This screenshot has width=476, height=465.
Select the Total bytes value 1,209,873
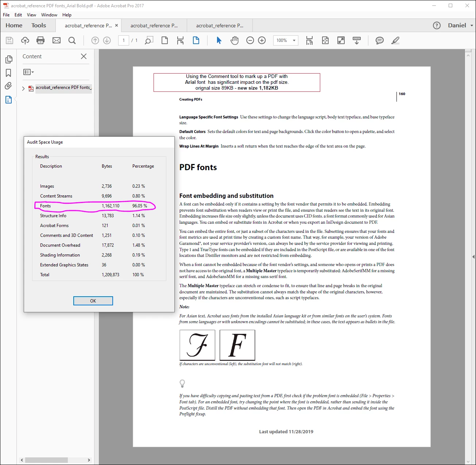click(x=111, y=275)
